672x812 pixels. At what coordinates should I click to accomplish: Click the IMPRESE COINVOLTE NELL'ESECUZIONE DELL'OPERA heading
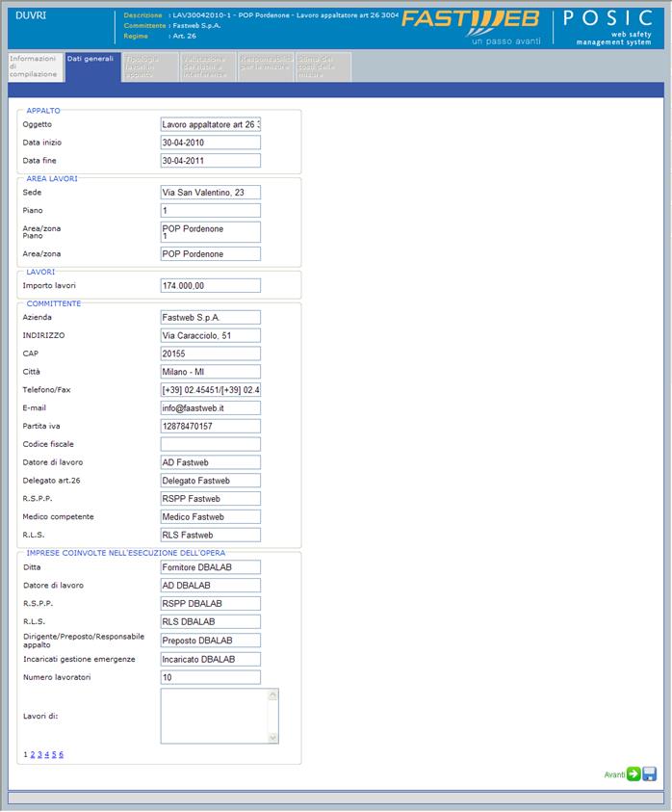(x=126, y=553)
